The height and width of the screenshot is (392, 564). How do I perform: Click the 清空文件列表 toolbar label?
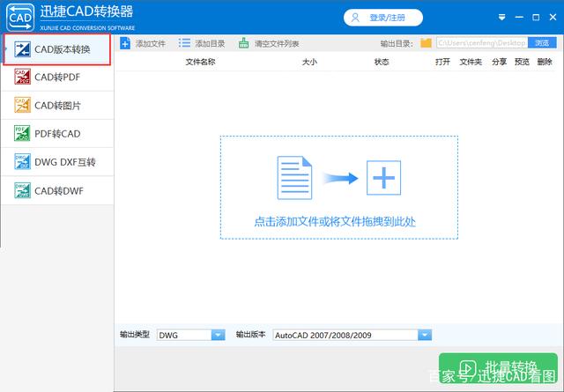[x=277, y=44]
